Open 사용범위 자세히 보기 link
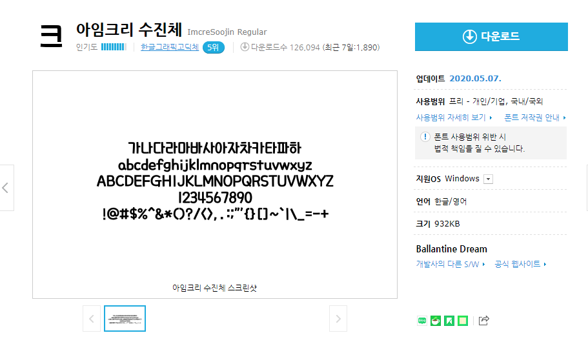This screenshot has height=364, width=588. coord(454,117)
